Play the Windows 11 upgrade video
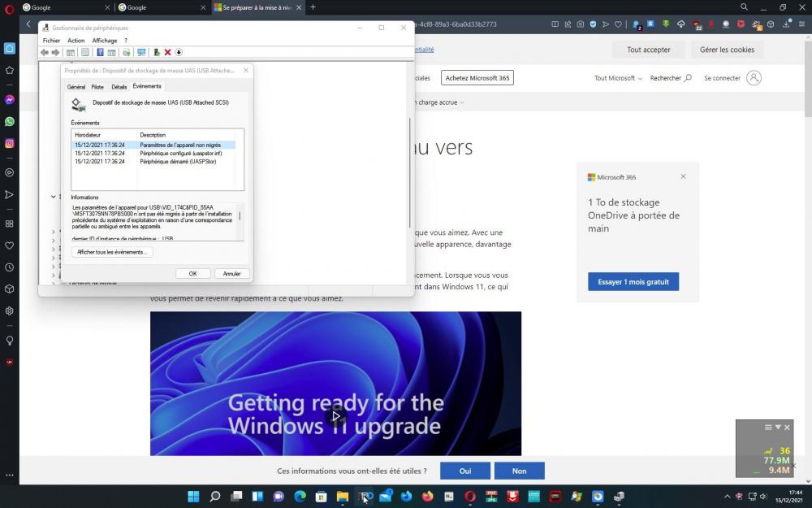This screenshot has width=812, height=508. click(x=335, y=416)
